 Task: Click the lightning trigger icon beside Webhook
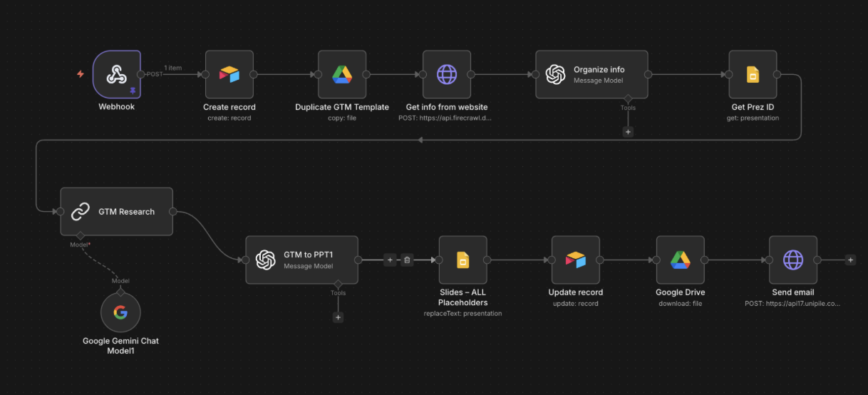click(x=81, y=74)
